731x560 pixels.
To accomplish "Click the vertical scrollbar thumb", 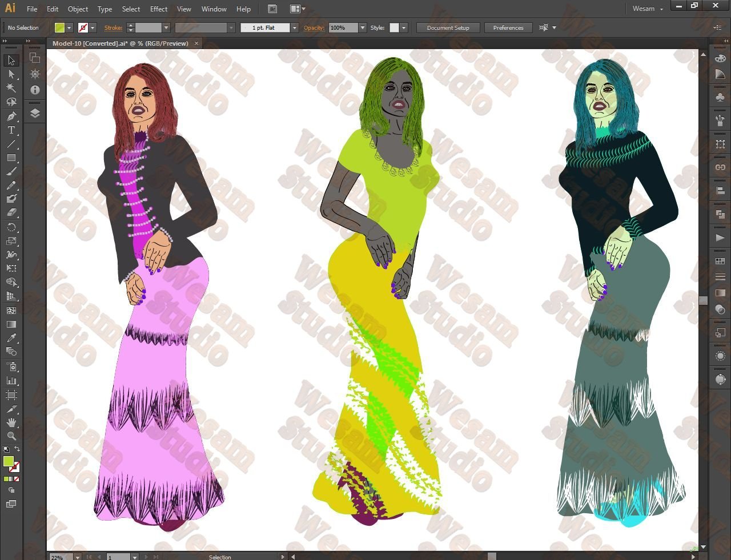I will pyautogui.click(x=703, y=300).
